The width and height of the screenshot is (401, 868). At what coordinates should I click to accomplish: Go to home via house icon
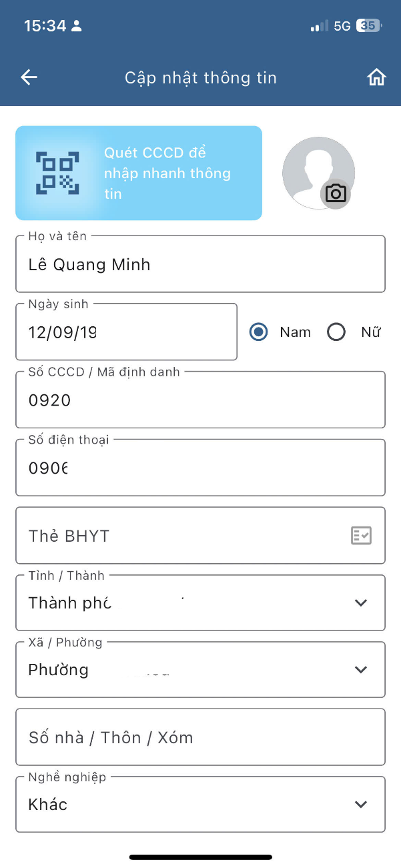(377, 77)
